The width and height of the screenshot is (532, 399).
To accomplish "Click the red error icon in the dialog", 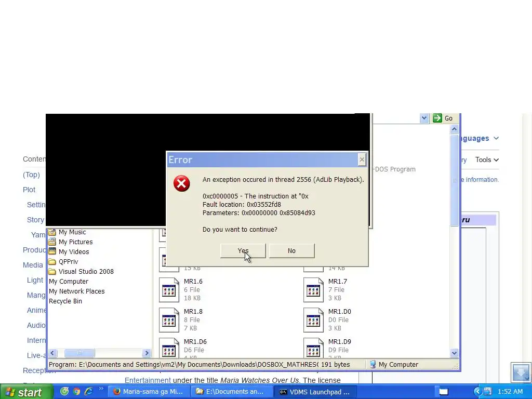I will click(x=182, y=183).
